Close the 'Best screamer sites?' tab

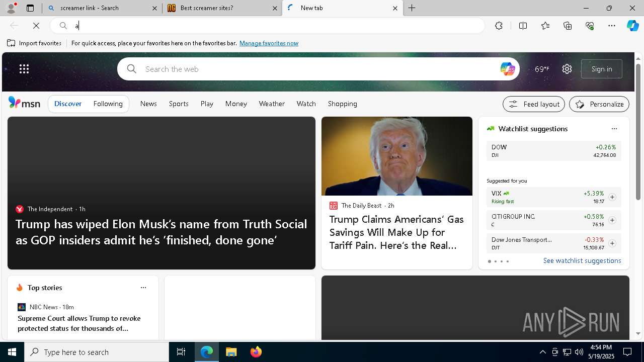tap(275, 8)
